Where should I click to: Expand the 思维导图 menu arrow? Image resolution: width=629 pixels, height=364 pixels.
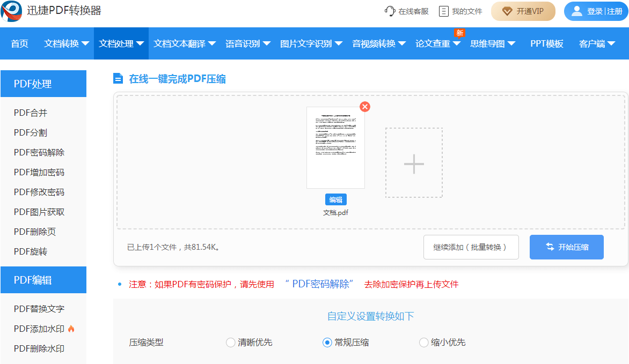coord(511,43)
